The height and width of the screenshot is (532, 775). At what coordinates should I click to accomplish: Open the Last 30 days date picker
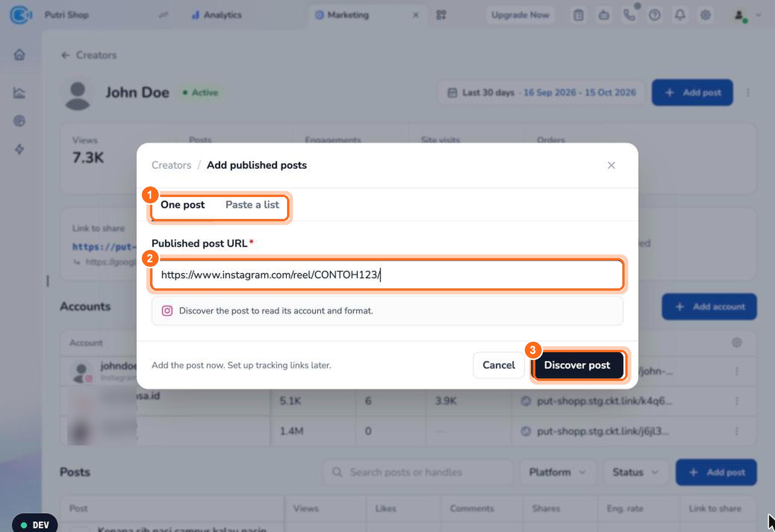(x=541, y=93)
